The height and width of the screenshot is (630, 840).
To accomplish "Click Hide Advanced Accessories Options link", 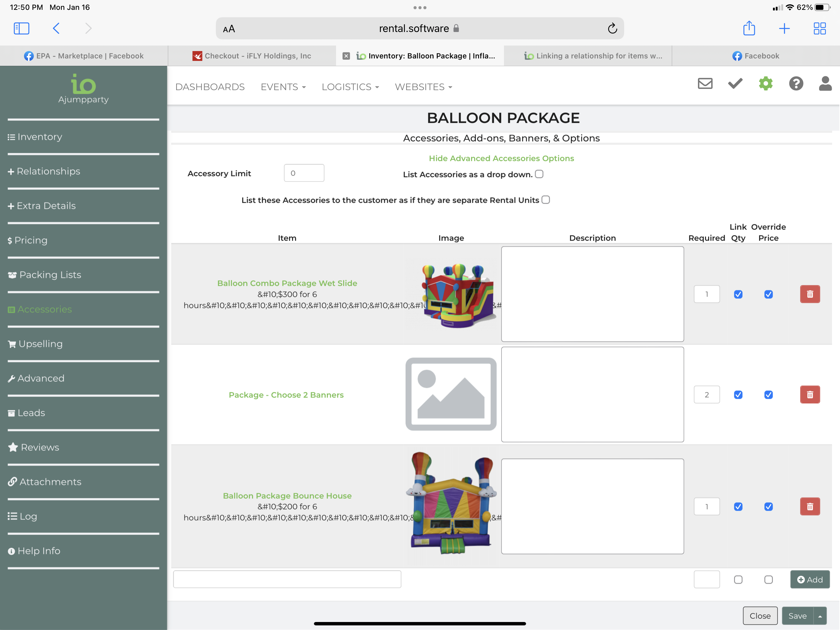I will (501, 158).
